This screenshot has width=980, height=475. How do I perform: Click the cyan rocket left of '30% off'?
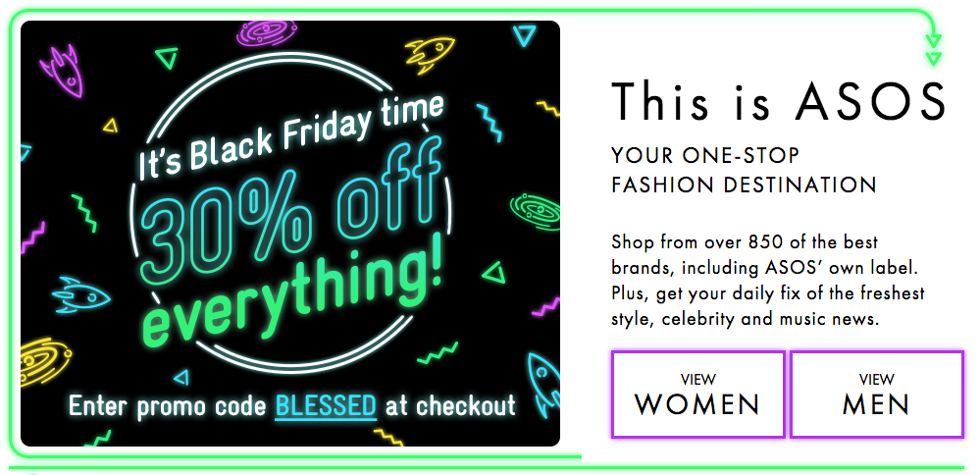81,294
